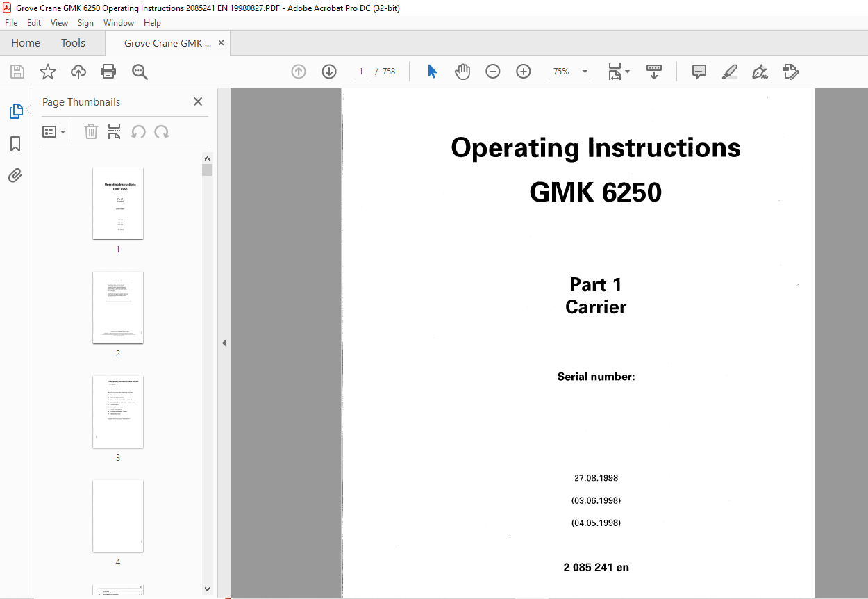Viewport: 868px width, 599px height.
Task: Collapse the navigation pane arrow
Action: (224, 343)
